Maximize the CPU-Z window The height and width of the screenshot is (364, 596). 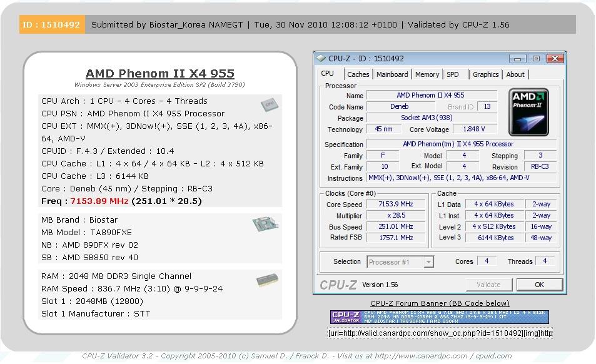536,59
